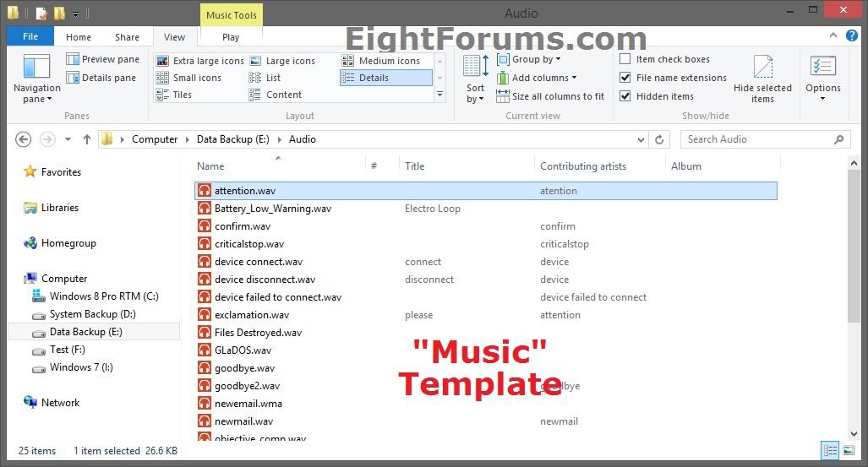Click the refresh button beside address bar
The image size is (868, 467).
(x=660, y=139)
